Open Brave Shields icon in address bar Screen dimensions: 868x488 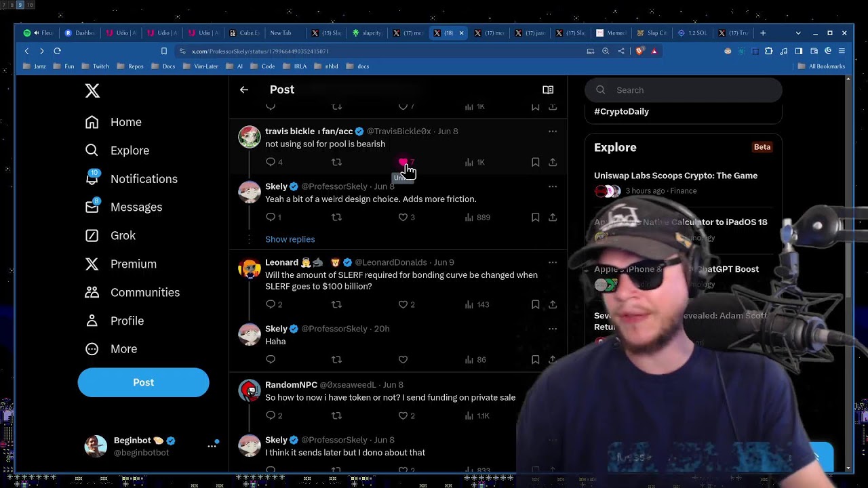coord(639,51)
